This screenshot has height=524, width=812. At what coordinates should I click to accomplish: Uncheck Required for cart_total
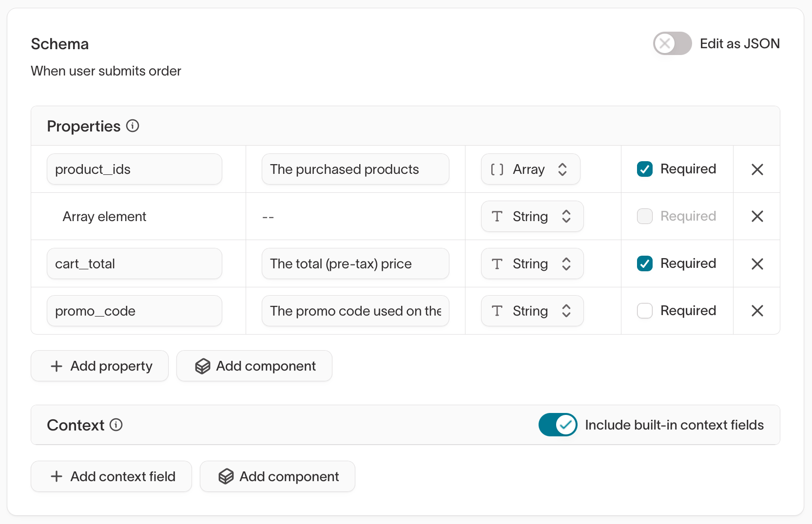tap(645, 263)
